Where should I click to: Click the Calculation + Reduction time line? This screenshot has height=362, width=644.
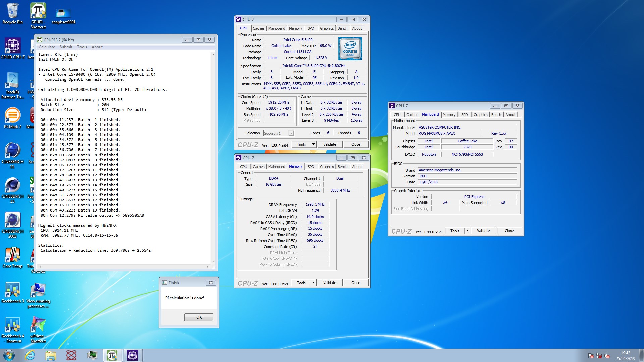pyautogui.click(x=96, y=250)
